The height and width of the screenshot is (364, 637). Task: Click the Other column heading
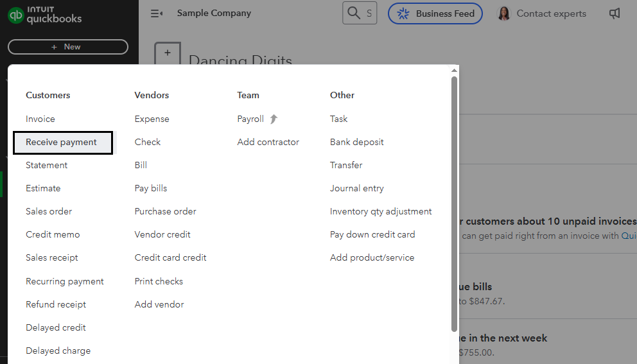pyautogui.click(x=342, y=96)
